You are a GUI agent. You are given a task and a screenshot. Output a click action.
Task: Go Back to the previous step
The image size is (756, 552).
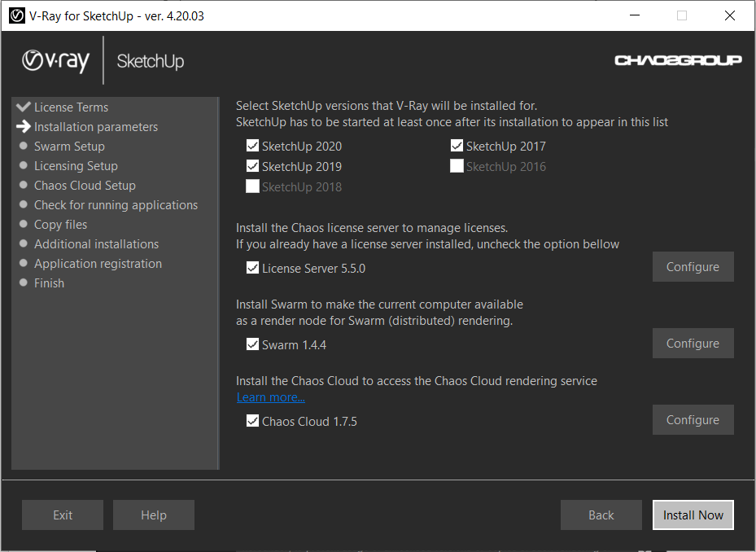coord(601,515)
